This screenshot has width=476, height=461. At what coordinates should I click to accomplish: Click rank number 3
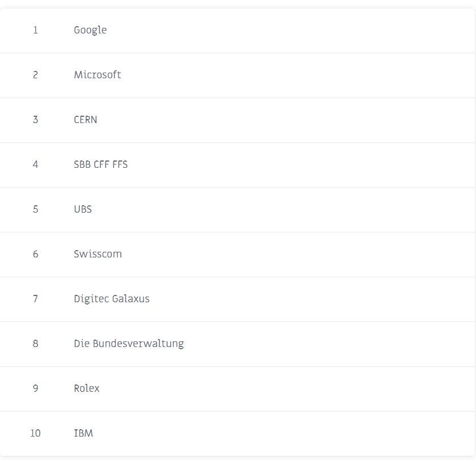36,120
